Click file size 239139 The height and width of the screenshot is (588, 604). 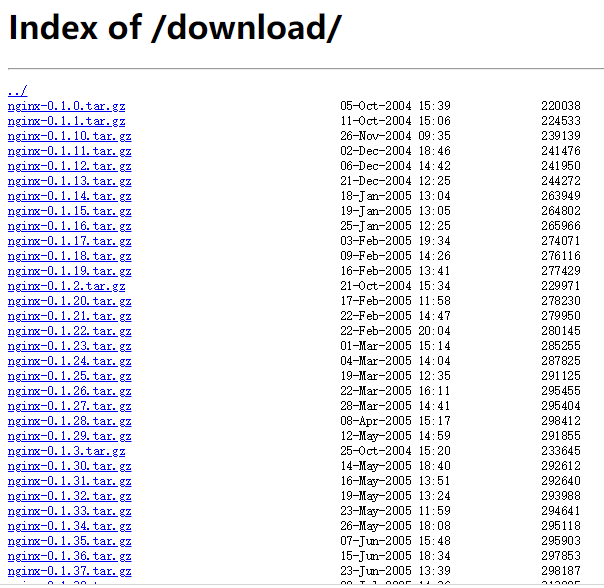tap(560, 136)
